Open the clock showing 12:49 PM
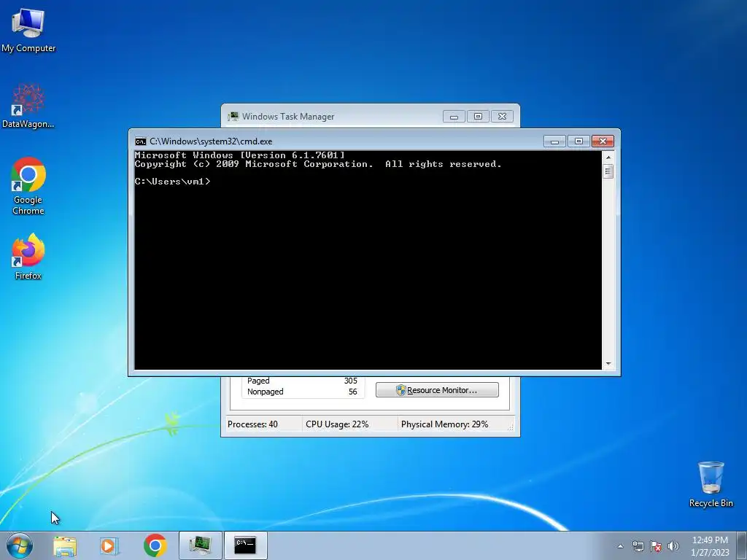Viewport: 747px width, 560px height. 710,540
